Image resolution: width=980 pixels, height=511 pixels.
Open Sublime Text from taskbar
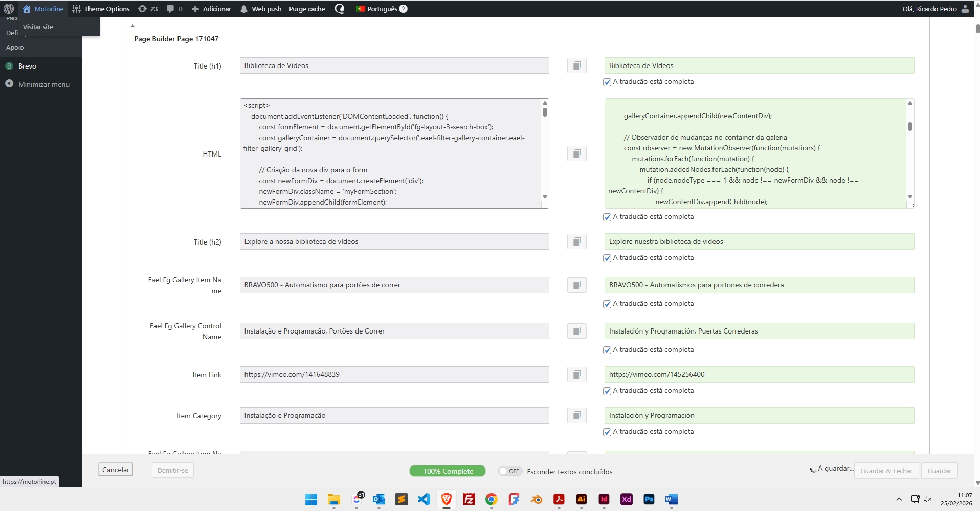(x=402, y=499)
